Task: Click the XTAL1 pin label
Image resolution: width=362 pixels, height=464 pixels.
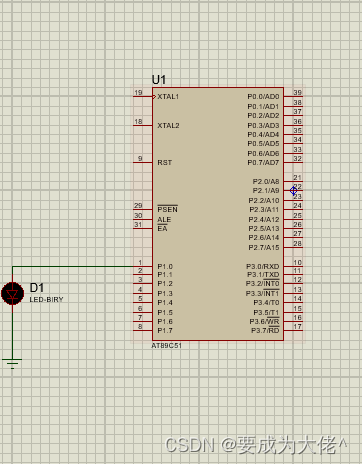Action: click(x=168, y=96)
